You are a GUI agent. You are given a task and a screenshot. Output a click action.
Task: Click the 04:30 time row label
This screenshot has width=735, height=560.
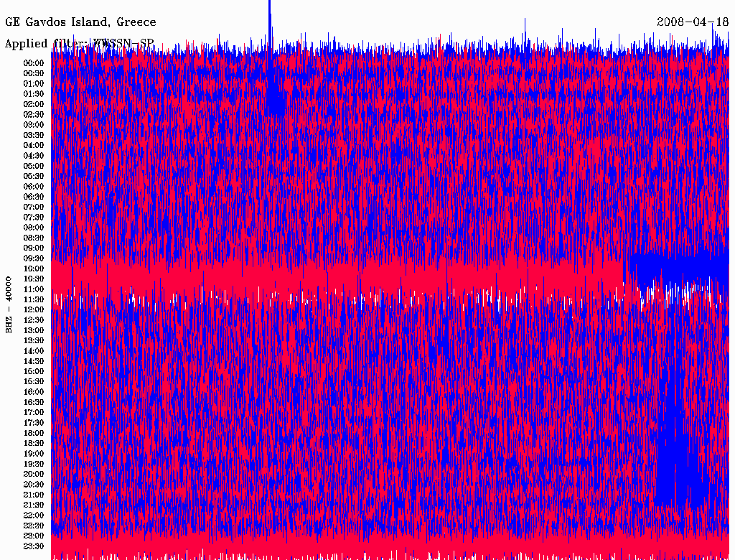34,156
